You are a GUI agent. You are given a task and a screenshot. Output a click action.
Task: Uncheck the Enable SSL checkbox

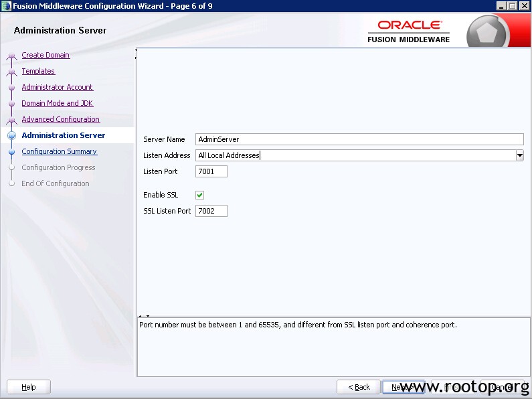point(199,195)
